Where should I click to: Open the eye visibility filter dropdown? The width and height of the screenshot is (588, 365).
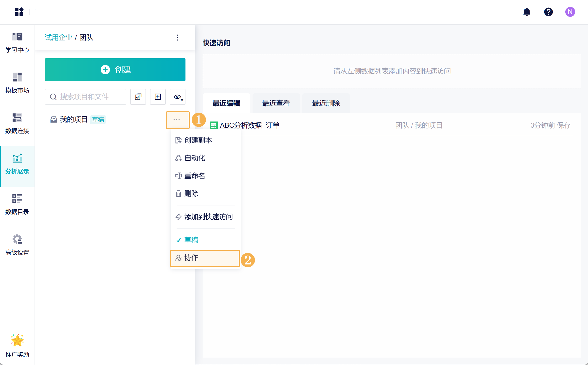pyautogui.click(x=178, y=97)
